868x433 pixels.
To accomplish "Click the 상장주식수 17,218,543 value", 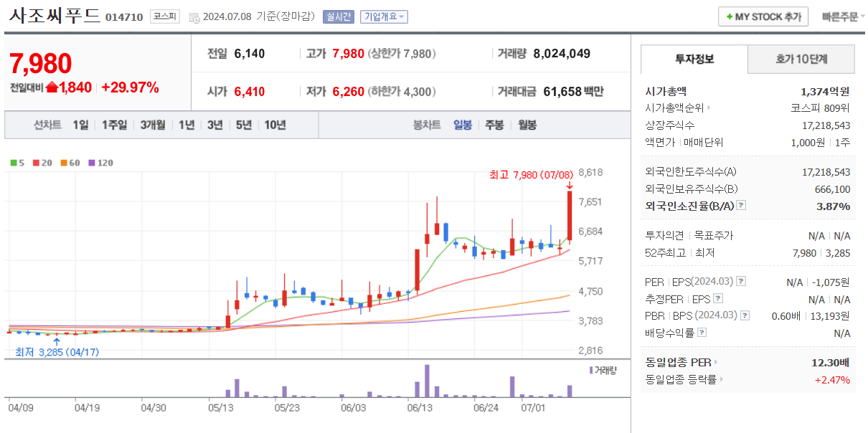I will 826,125.
